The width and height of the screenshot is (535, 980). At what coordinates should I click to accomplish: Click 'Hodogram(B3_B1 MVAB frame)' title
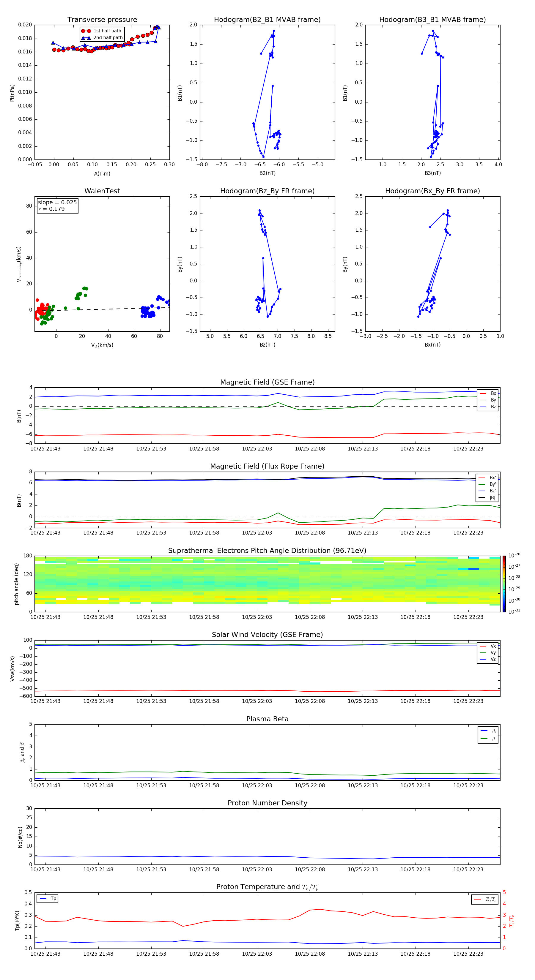pos(432,19)
